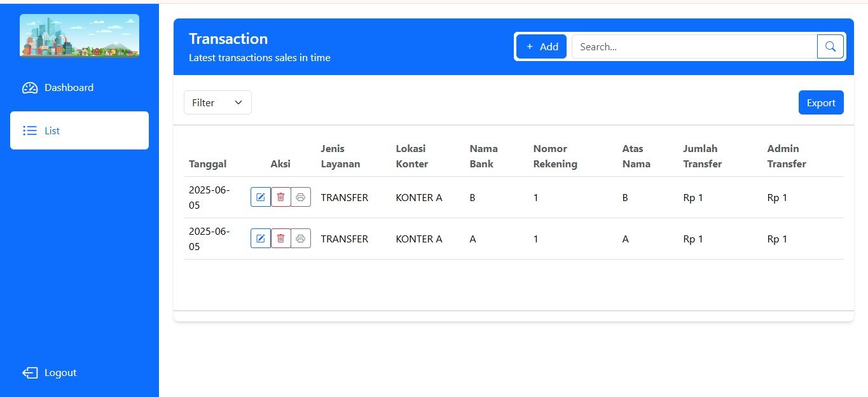Image resolution: width=868 pixels, height=397 pixels.
Task: Print the Bank A transaction row
Action: pos(301,239)
